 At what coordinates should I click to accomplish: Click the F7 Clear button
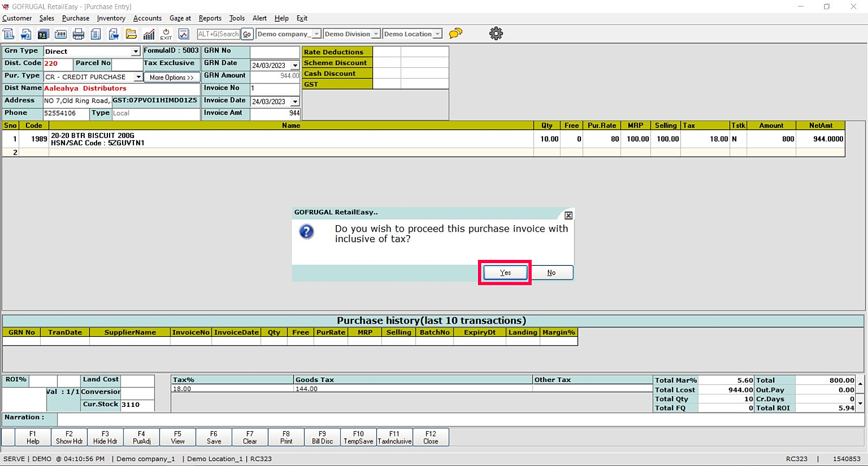point(250,437)
